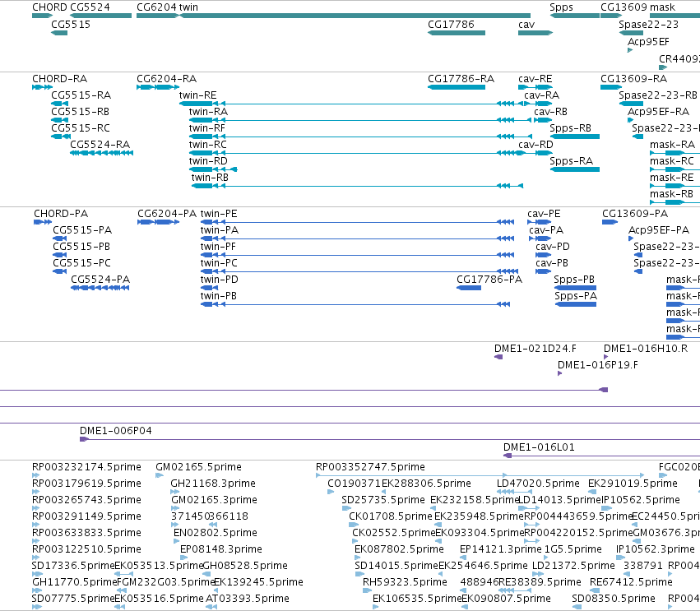Select the CG5524-PA protein label
The width and height of the screenshot is (700, 611).
(x=100, y=280)
